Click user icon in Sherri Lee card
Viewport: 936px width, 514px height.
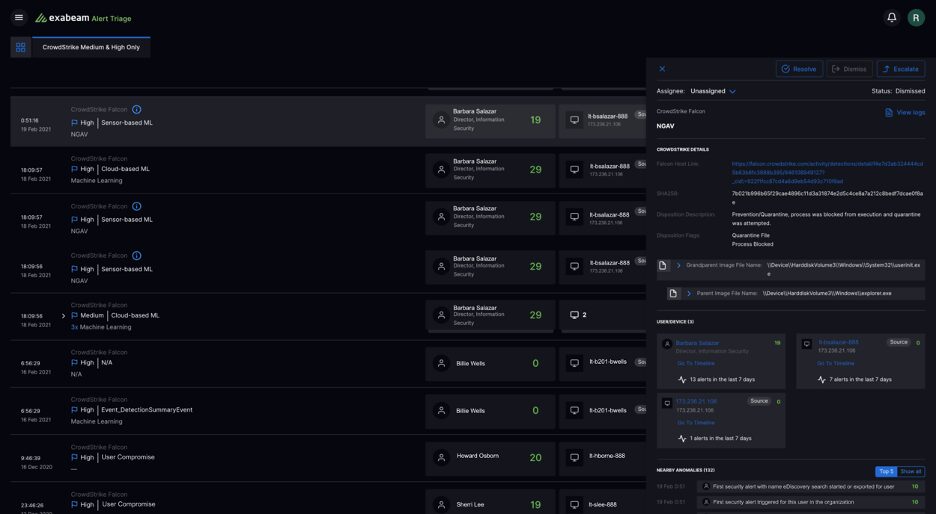441,505
